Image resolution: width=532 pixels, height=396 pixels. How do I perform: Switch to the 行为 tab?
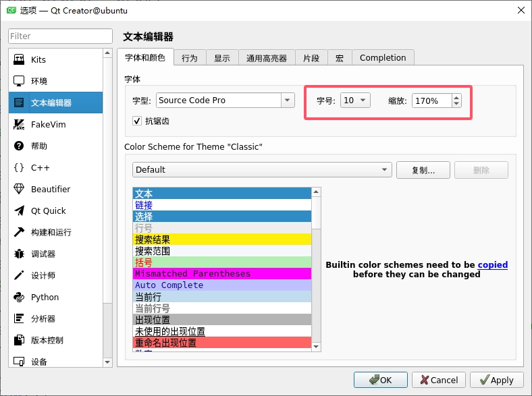coord(190,58)
